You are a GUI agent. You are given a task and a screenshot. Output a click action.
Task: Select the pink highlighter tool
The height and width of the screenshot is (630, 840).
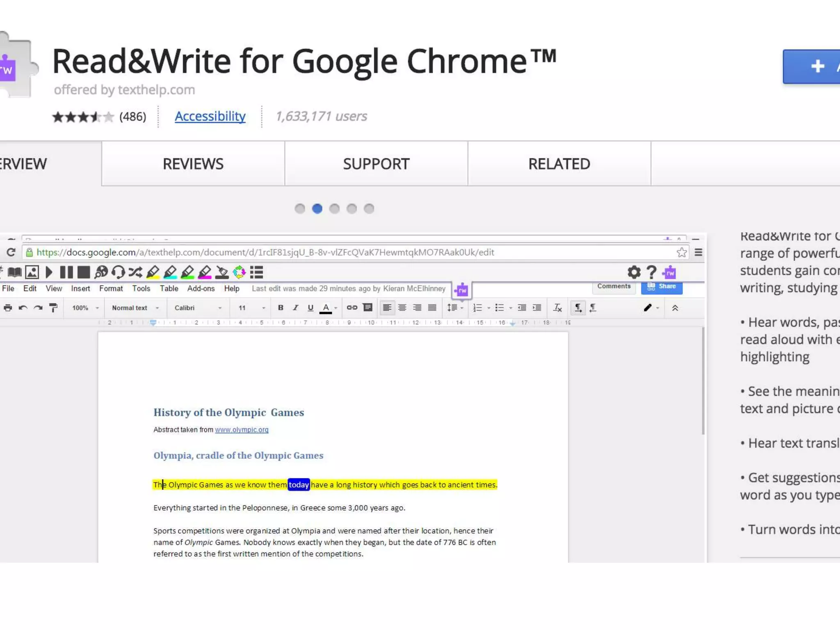pyautogui.click(x=204, y=272)
